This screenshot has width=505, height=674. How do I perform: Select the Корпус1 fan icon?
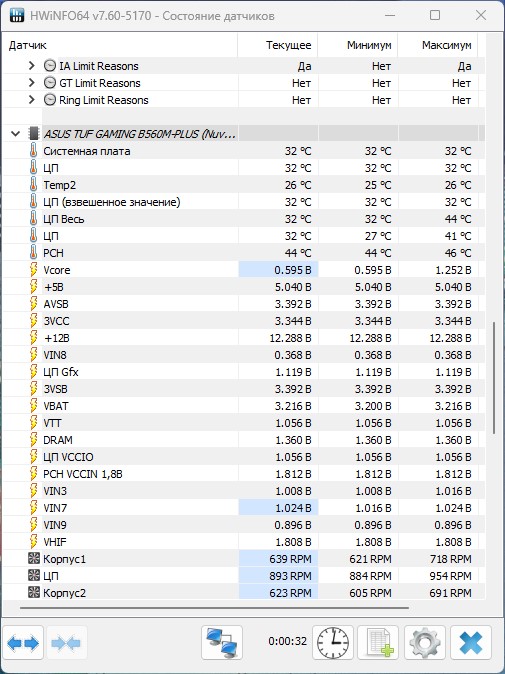click(x=34, y=559)
